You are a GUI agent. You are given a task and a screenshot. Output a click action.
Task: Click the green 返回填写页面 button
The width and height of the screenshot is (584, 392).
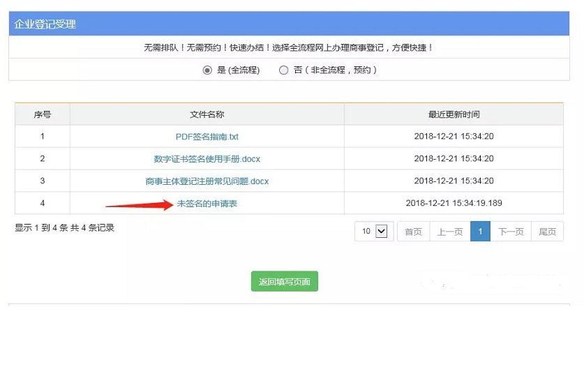click(x=285, y=281)
